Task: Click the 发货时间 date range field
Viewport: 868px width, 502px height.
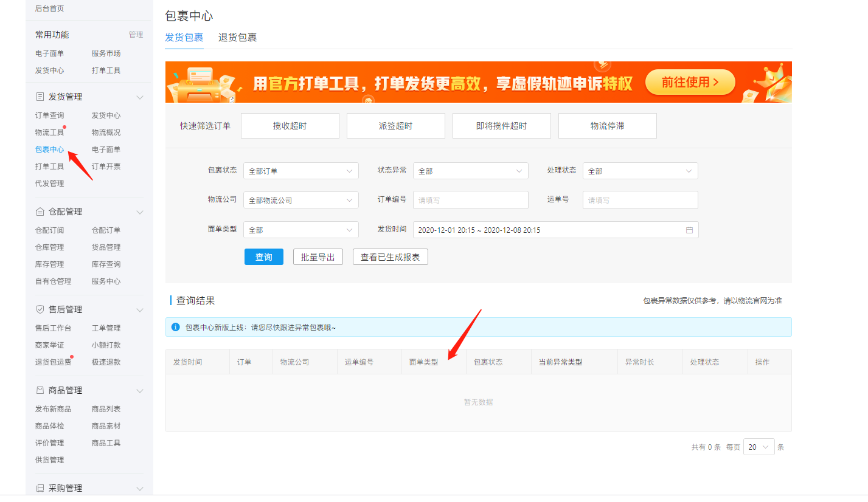Action: pos(556,230)
